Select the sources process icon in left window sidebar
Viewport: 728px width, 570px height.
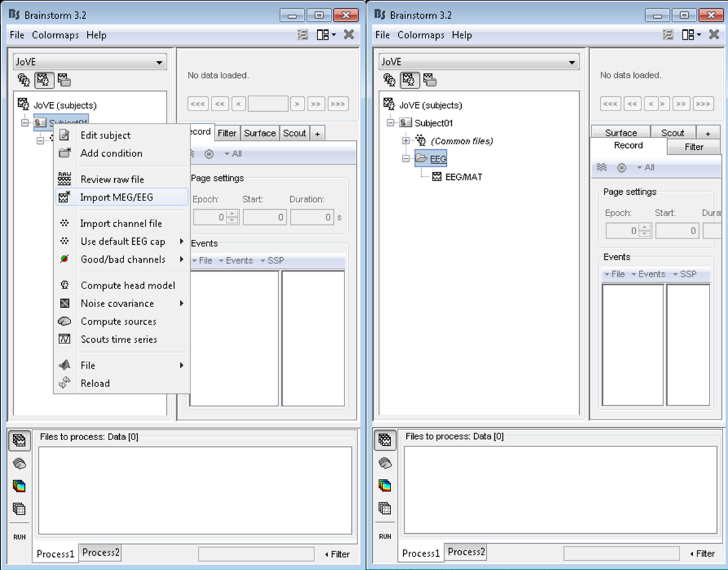pos(19,464)
